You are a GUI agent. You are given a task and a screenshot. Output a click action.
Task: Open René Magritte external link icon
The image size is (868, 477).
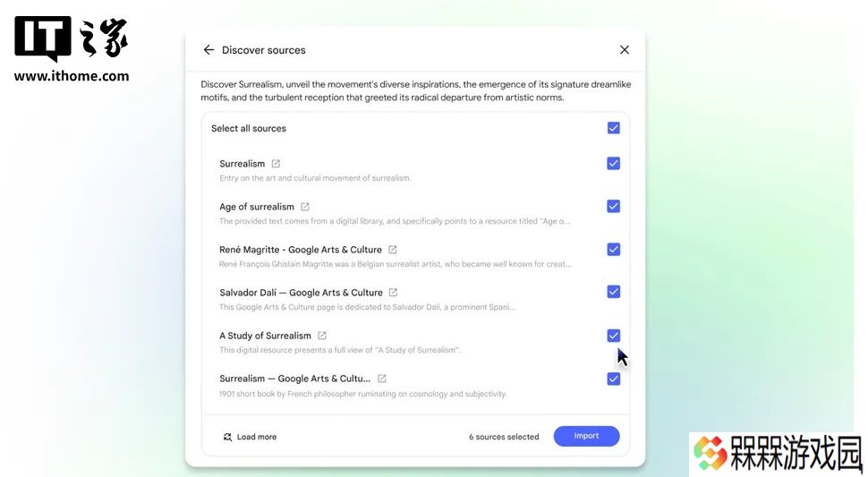tap(393, 250)
